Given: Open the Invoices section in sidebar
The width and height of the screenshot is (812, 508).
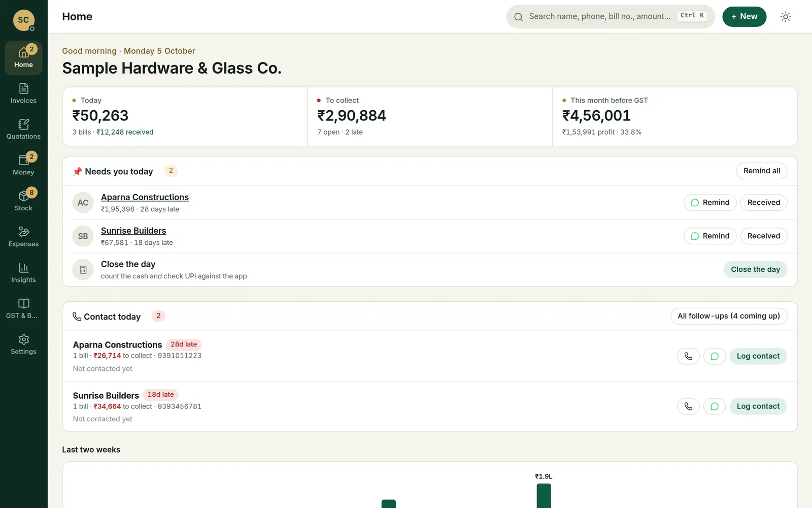Looking at the screenshot, I should [x=23, y=93].
